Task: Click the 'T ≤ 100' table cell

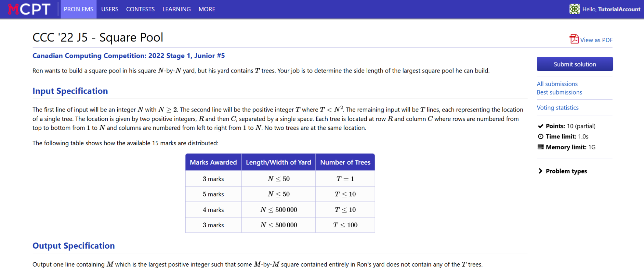Action: pos(345,225)
